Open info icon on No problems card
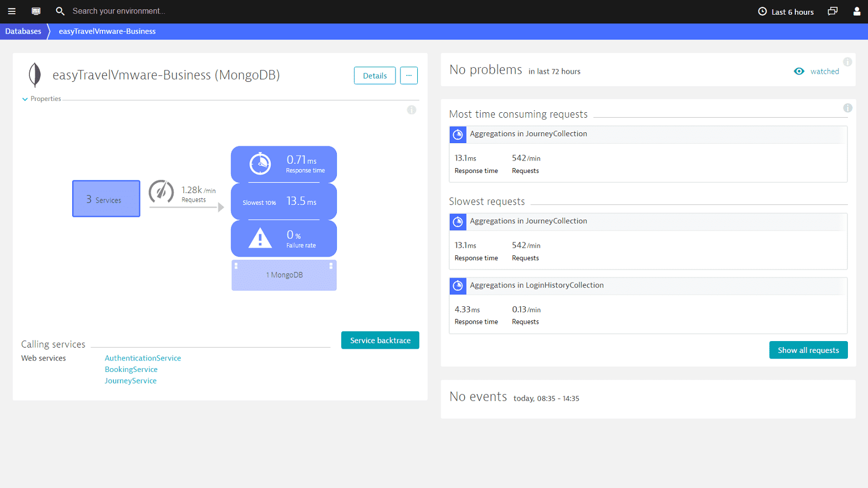The width and height of the screenshot is (868, 488). point(847,62)
